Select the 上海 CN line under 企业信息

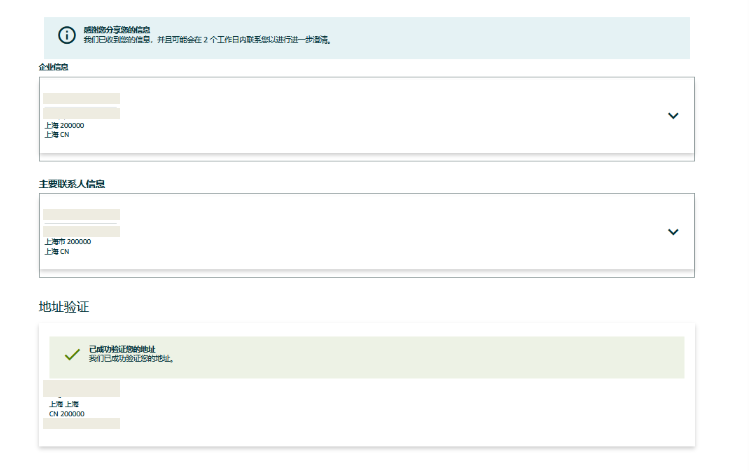57,135
